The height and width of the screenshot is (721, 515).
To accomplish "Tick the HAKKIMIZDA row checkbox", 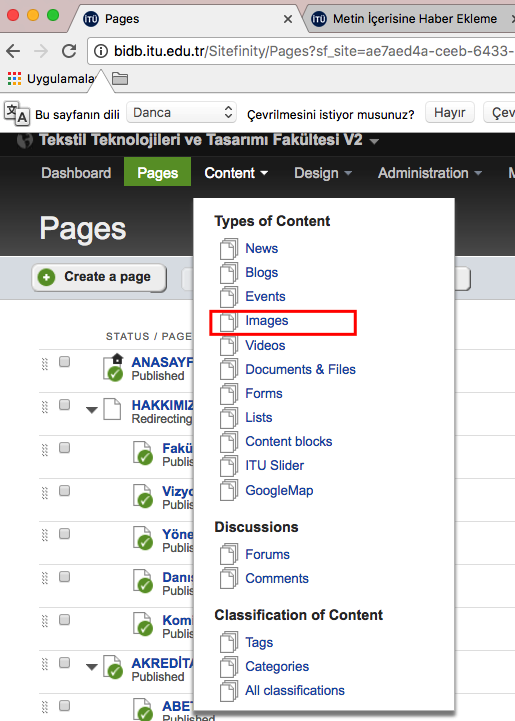I will 64,405.
